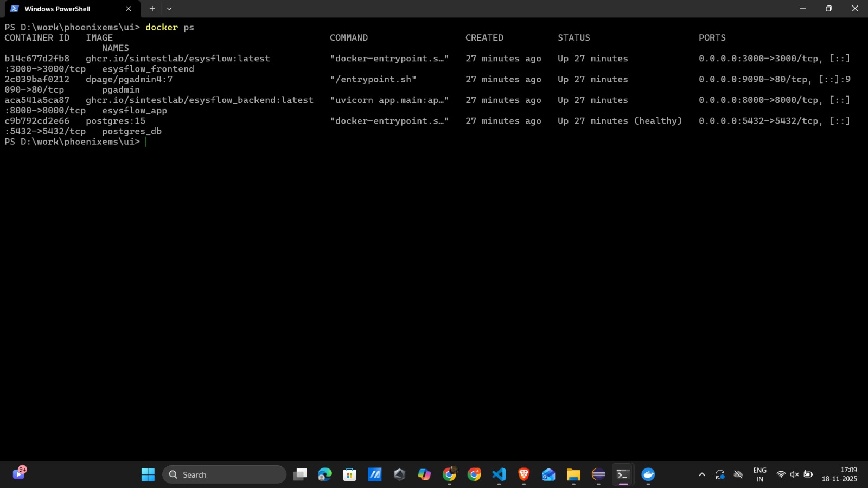Screen dimensions: 868x488
Task: Click the PowerShell icon in the tab
Action: tap(15, 9)
